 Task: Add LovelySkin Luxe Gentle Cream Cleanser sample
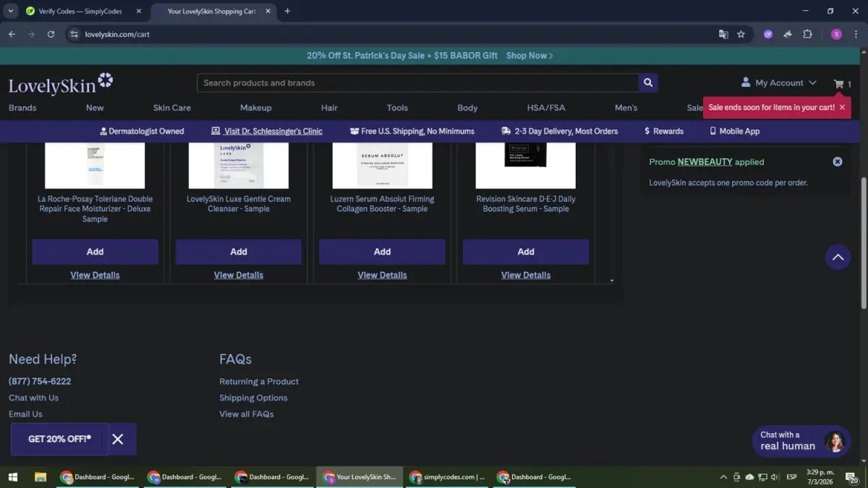(239, 252)
